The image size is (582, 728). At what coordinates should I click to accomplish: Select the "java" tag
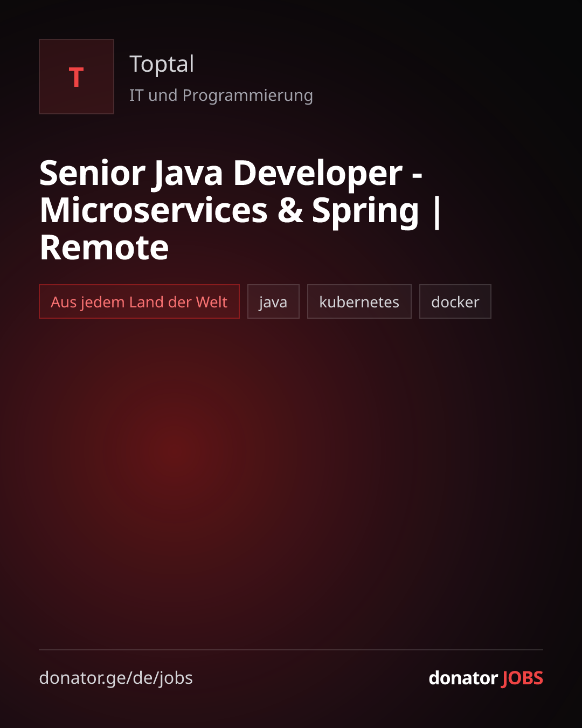point(273,301)
